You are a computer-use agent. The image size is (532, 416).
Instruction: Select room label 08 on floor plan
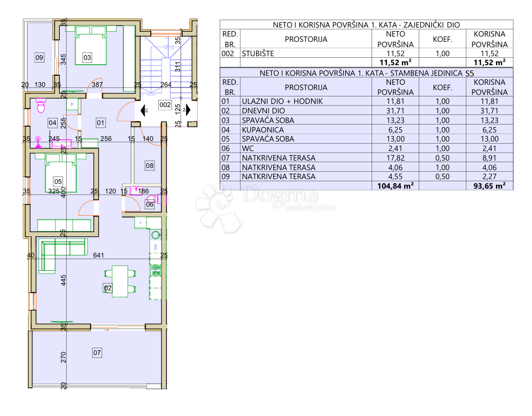(x=150, y=166)
